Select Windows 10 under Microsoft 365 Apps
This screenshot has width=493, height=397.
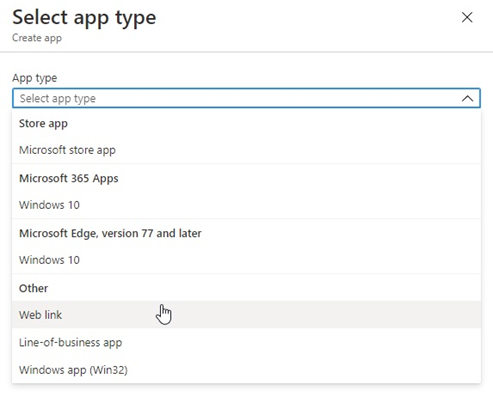pos(246,205)
